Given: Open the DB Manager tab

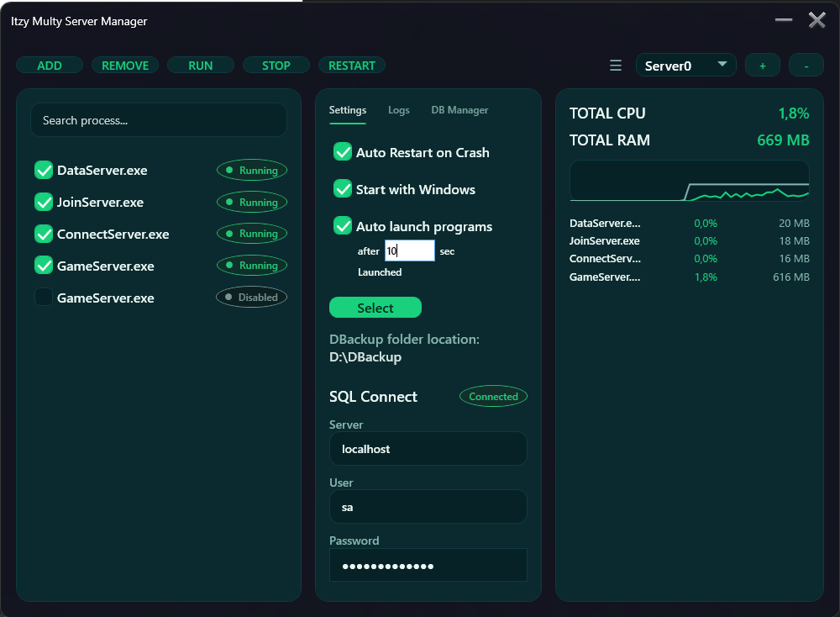Looking at the screenshot, I should [459, 110].
